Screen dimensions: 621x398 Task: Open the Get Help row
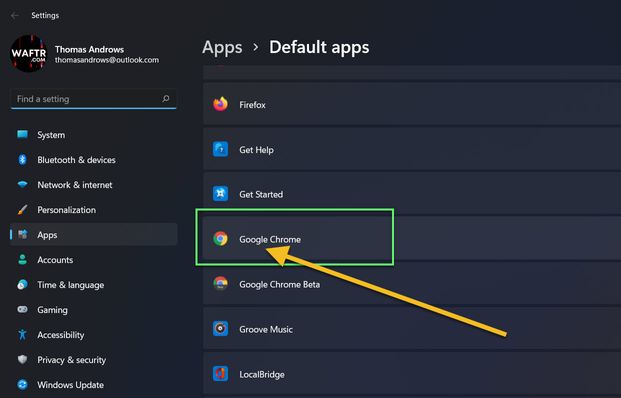(x=412, y=149)
